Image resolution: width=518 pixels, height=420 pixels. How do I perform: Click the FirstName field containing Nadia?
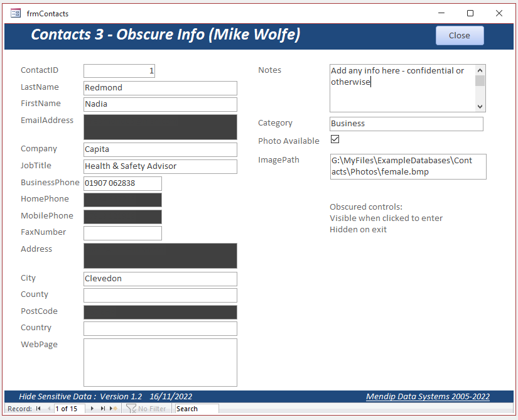pos(160,104)
